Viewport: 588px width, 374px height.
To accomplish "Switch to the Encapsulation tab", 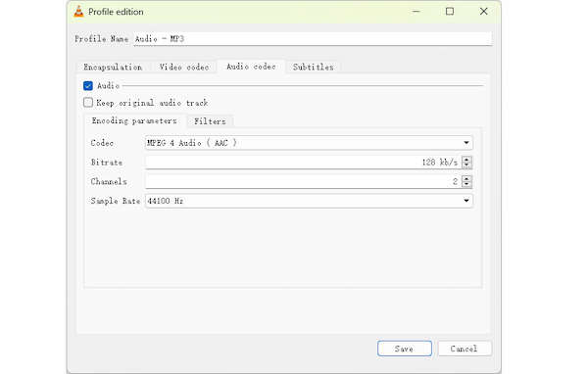I will point(113,68).
